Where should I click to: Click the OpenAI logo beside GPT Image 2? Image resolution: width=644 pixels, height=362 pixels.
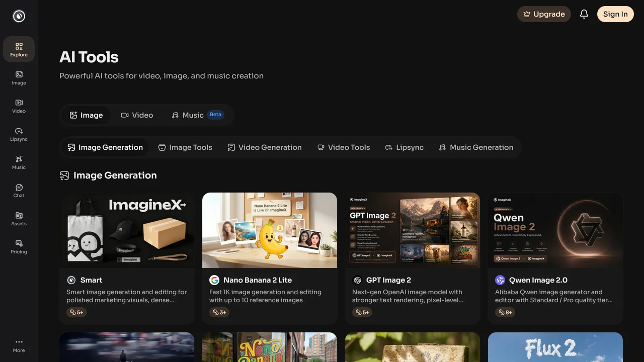pyautogui.click(x=357, y=280)
